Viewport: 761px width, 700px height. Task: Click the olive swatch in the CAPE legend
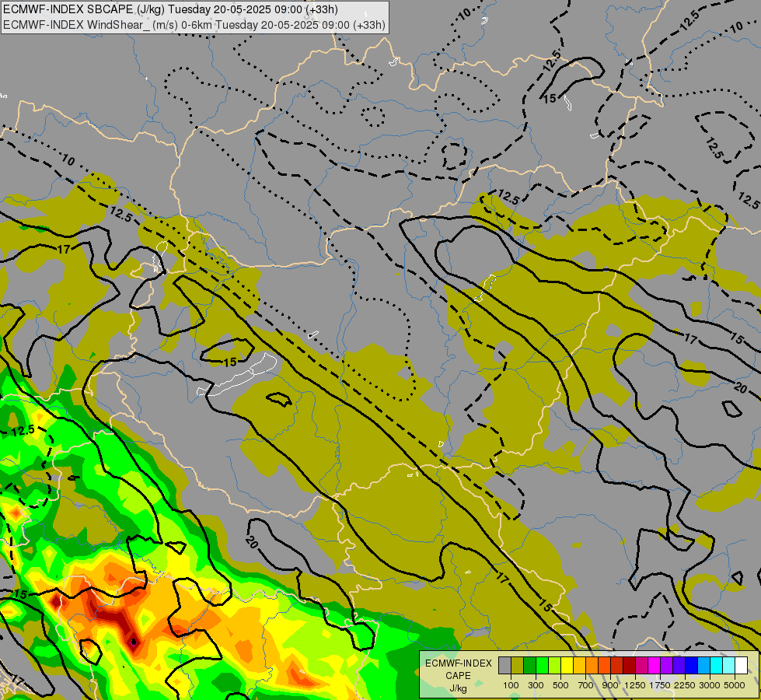pyautogui.click(x=518, y=665)
